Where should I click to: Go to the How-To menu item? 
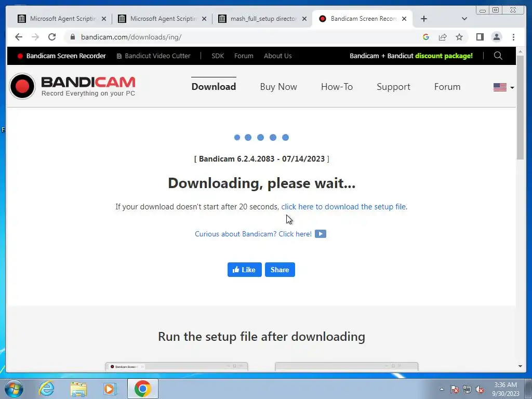[x=337, y=87]
